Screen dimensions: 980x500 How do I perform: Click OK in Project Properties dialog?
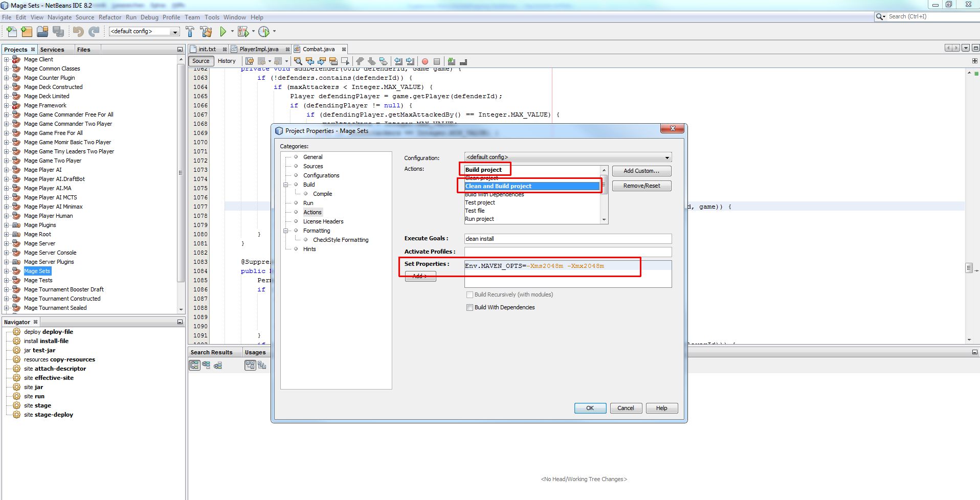[x=590, y=408]
